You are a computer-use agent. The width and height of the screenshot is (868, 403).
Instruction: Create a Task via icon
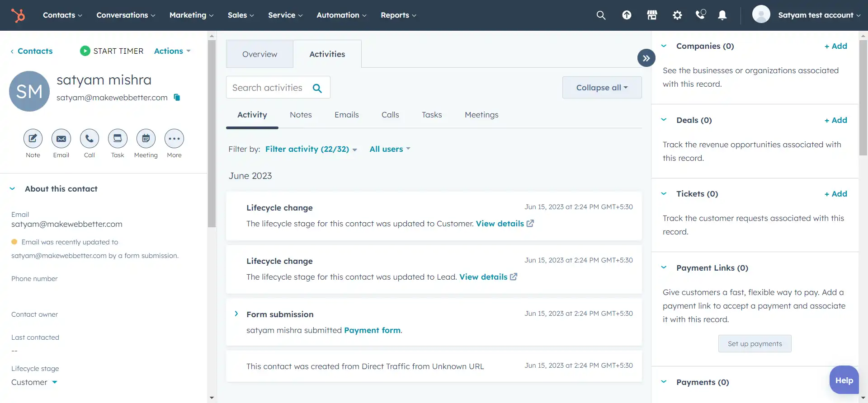pos(118,139)
